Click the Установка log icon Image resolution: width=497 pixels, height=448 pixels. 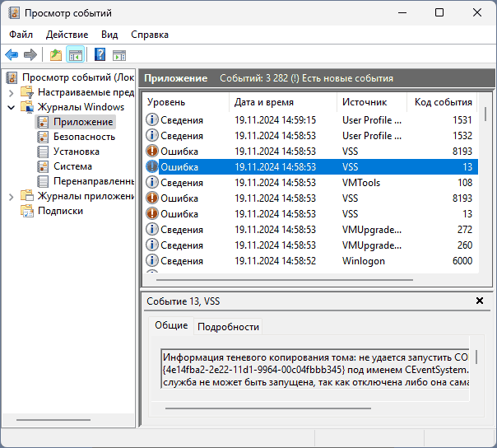coord(43,152)
